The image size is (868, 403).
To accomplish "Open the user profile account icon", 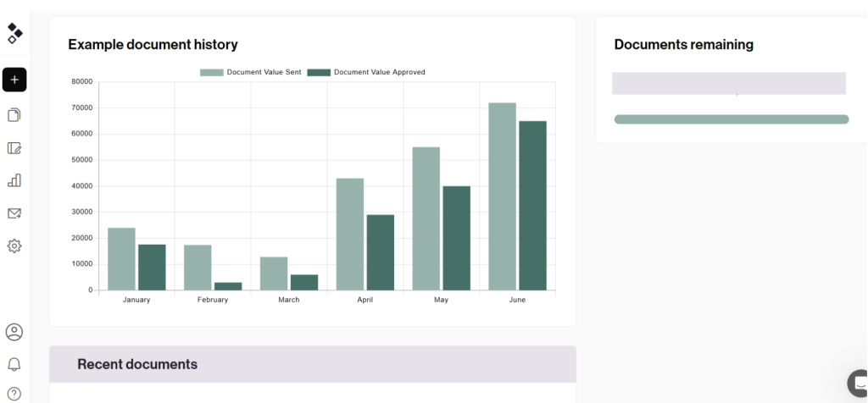I will [x=14, y=332].
